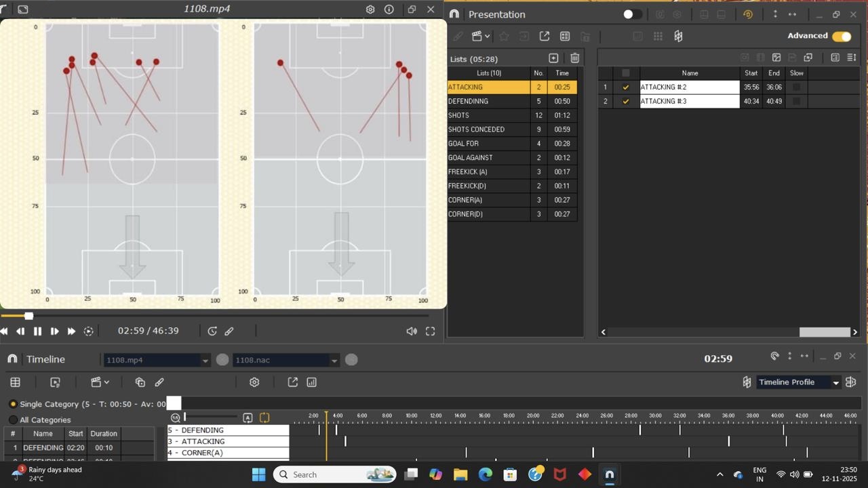
Task: Uncheck the ATTACKING #:2 clip checkbox
Action: click(x=625, y=87)
